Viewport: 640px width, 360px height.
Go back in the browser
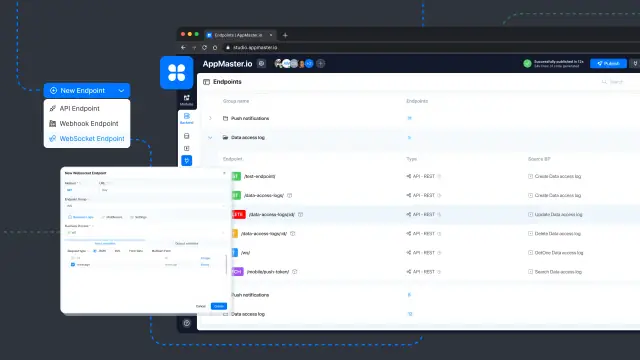[x=183, y=48]
